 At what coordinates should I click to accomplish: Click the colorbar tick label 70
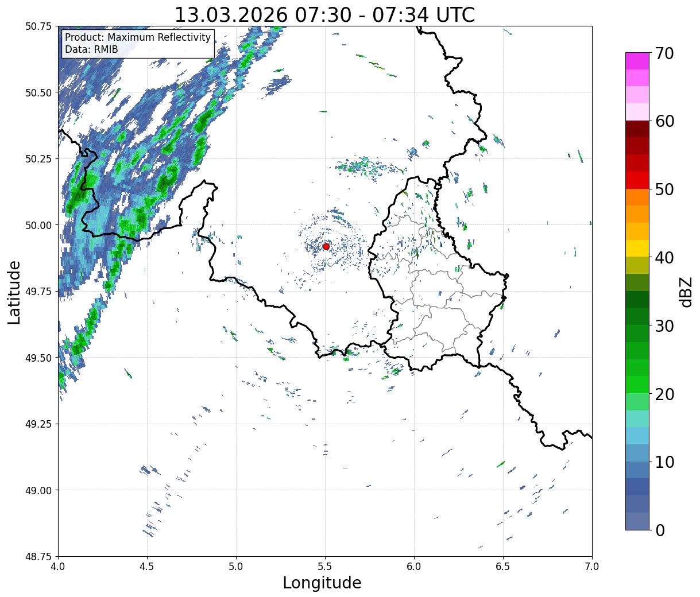click(x=664, y=53)
